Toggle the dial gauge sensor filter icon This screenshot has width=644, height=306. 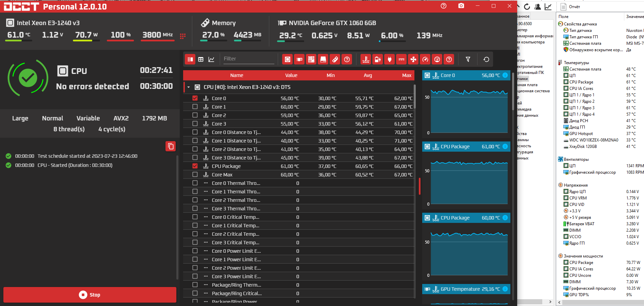437,59
